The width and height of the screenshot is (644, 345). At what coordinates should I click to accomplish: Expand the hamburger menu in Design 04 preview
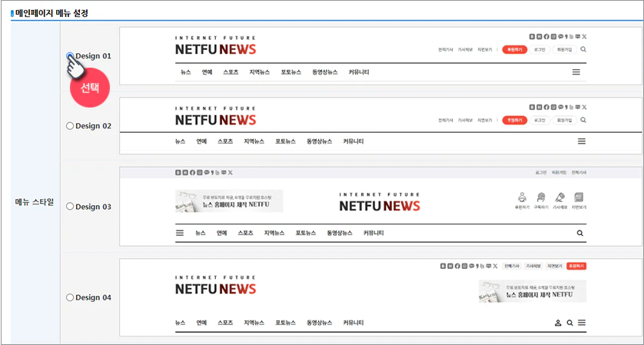coord(582,323)
